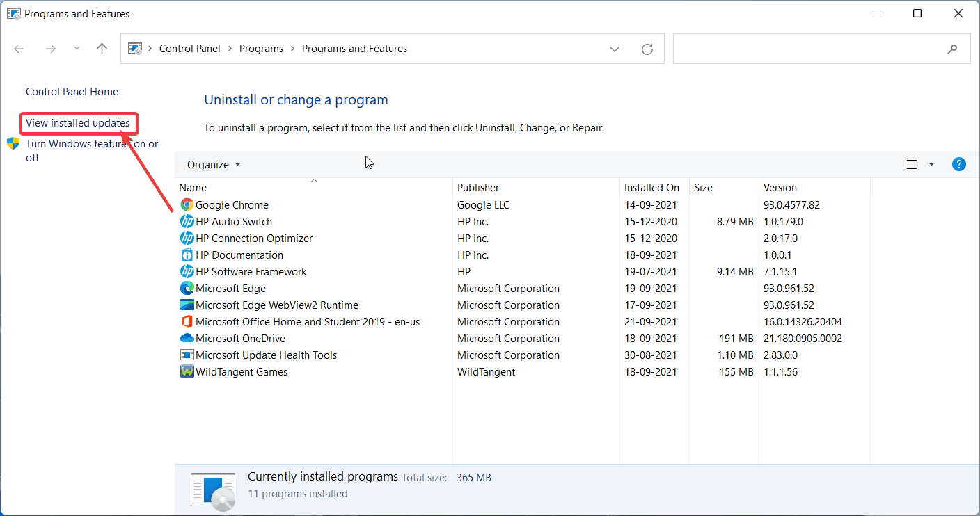Screen dimensions: 980x516
Task: Go forward with the forward arrow
Action: click(50, 49)
